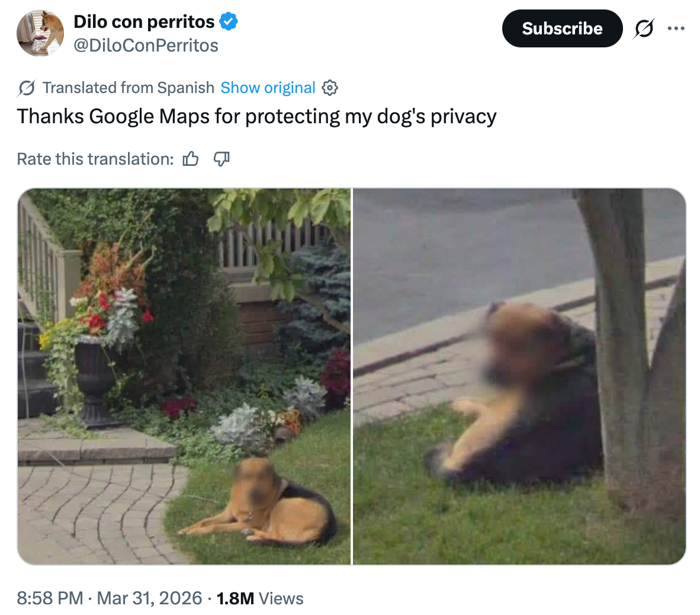This screenshot has height=615, width=700.
Task: Click the 8:58 PM Mar 31, 2026 timestamp
Action: point(110,598)
